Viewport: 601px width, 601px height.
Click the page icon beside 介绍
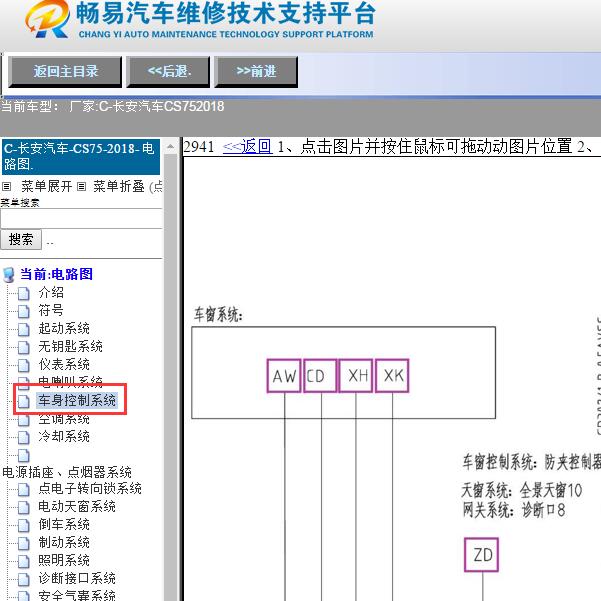coord(24,294)
